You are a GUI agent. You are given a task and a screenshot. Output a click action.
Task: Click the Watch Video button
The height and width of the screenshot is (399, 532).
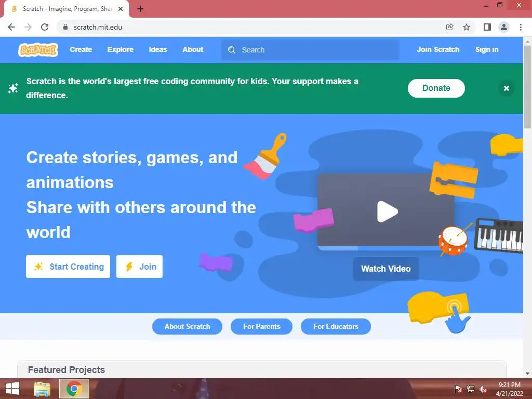point(386,269)
